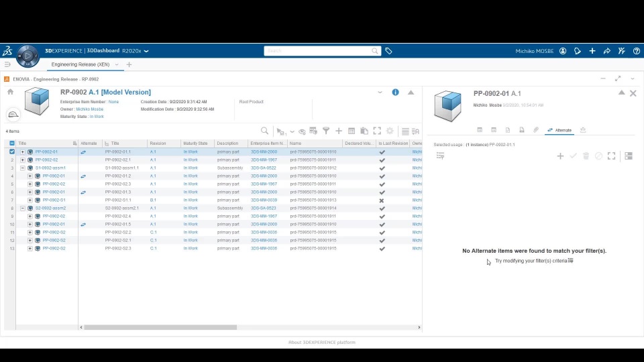Open PP-0902-02 link in row 2
This screenshot has height=362, width=644.
[x=46, y=160]
